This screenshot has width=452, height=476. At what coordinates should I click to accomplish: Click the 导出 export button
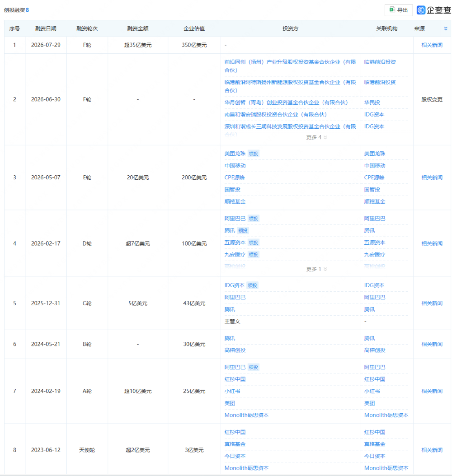pyautogui.click(x=399, y=10)
